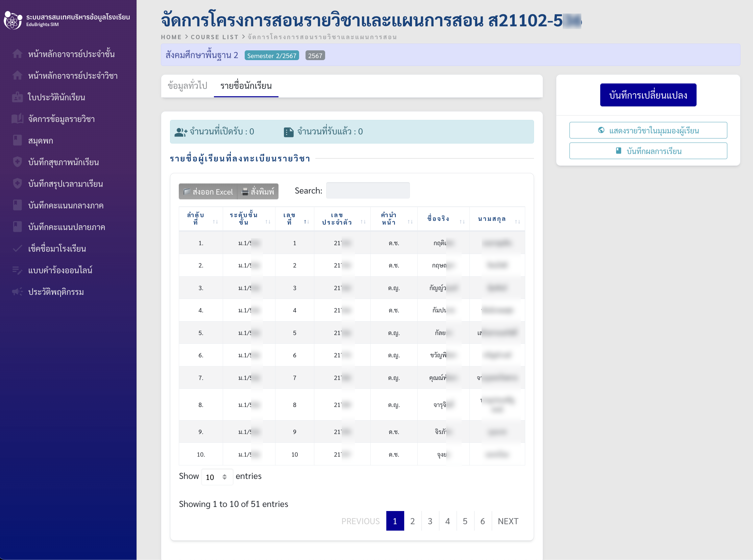
Task: Sort table by นามสกุล column
Action: coord(517,222)
